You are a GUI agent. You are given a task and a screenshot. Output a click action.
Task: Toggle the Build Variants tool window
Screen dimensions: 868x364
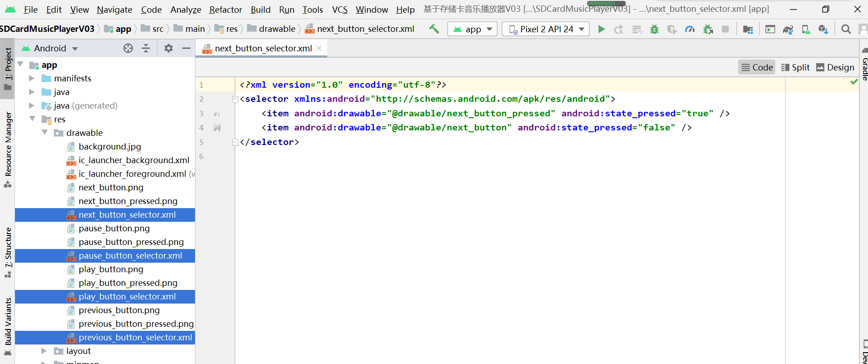[8, 327]
